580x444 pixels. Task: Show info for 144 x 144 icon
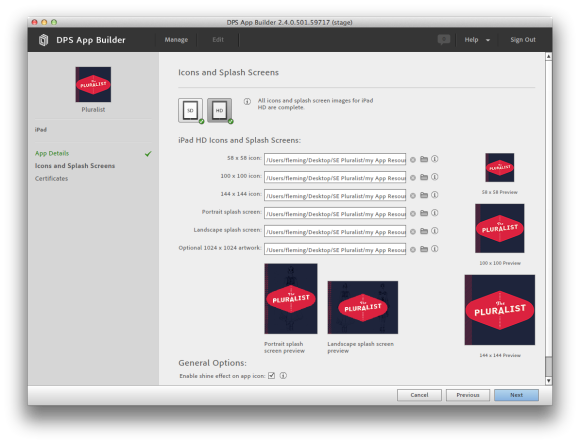(x=435, y=195)
